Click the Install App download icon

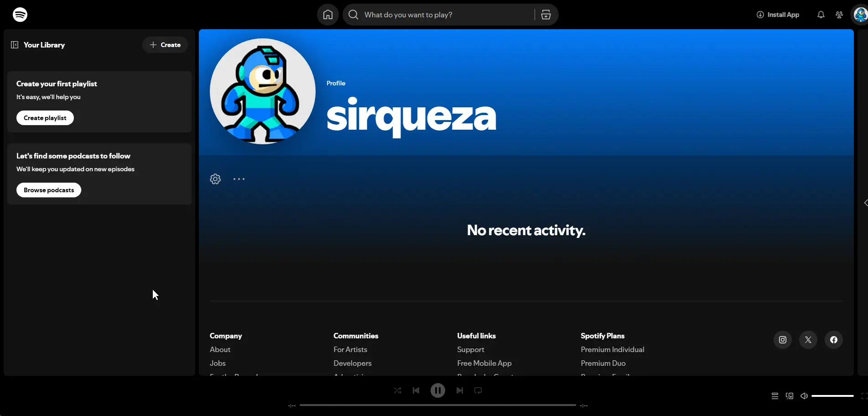760,15
